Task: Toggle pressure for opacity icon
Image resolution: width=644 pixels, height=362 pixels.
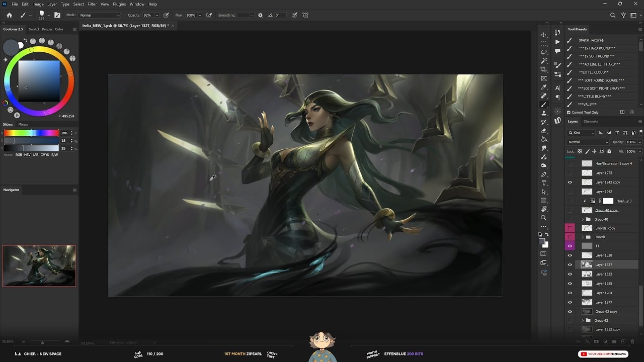Action: 166,15
